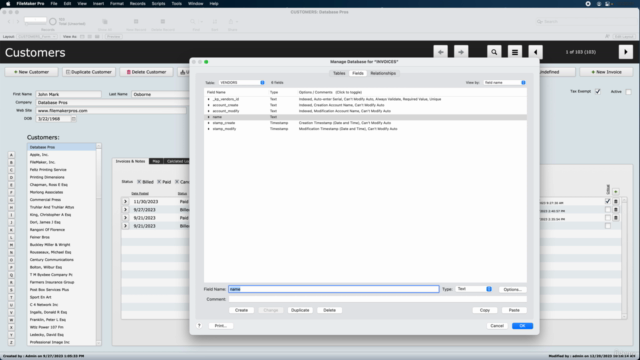This screenshot has height=360, width=640.
Task: Click the Create button
Action: pyautogui.click(x=241, y=310)
